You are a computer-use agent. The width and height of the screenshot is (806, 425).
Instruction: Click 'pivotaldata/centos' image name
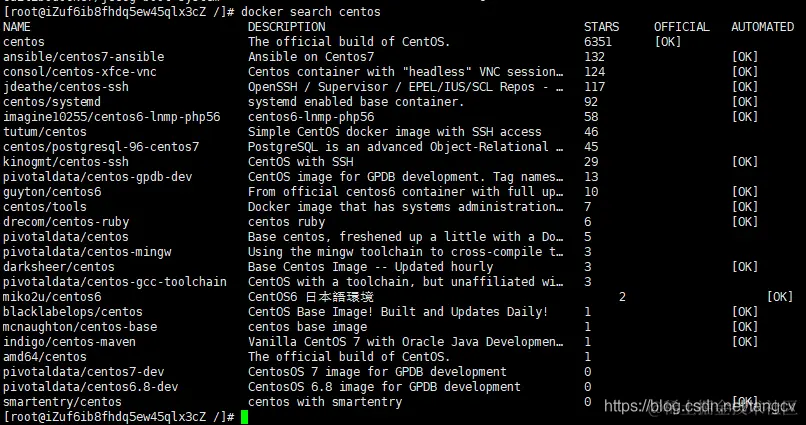tap(66, 236)
